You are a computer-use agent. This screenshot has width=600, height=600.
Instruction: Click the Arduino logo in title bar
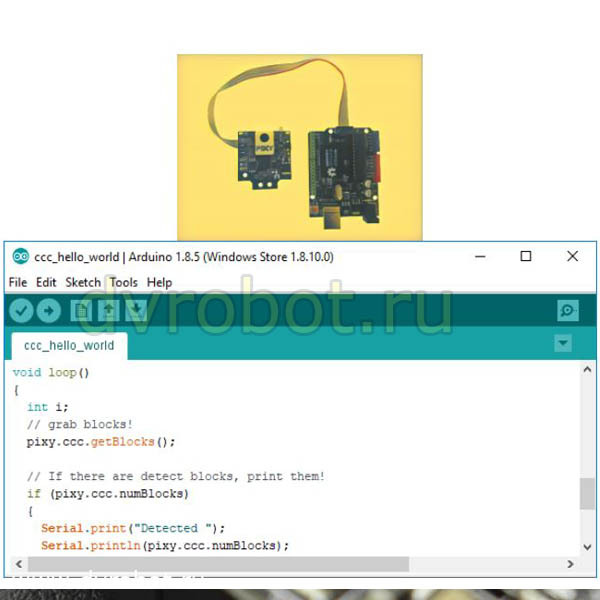click(21, 256)
